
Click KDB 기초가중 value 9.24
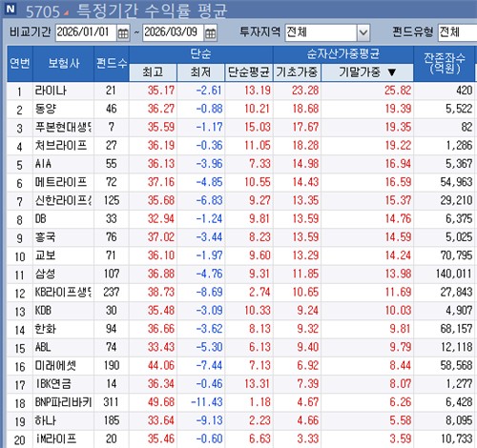point(307,311)
